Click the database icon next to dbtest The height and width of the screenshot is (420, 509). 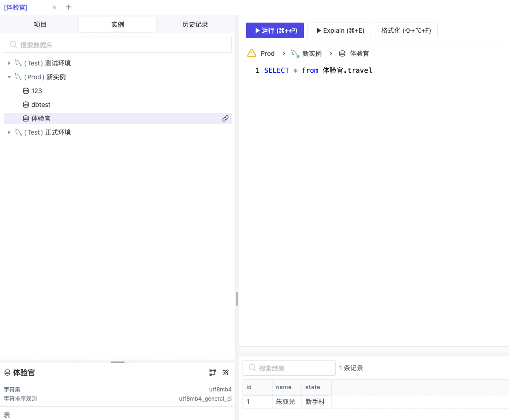(x=26, y=105)
